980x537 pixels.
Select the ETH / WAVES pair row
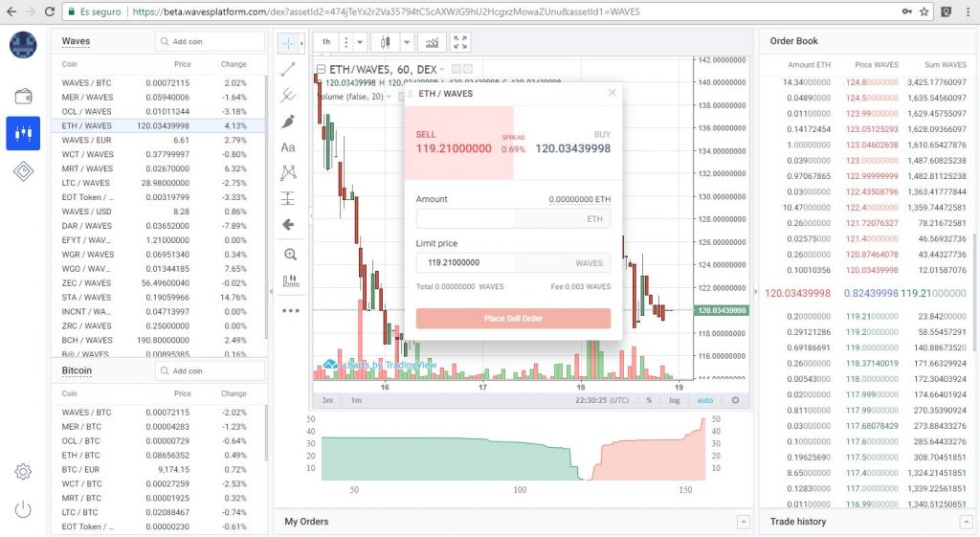[158, 125]
